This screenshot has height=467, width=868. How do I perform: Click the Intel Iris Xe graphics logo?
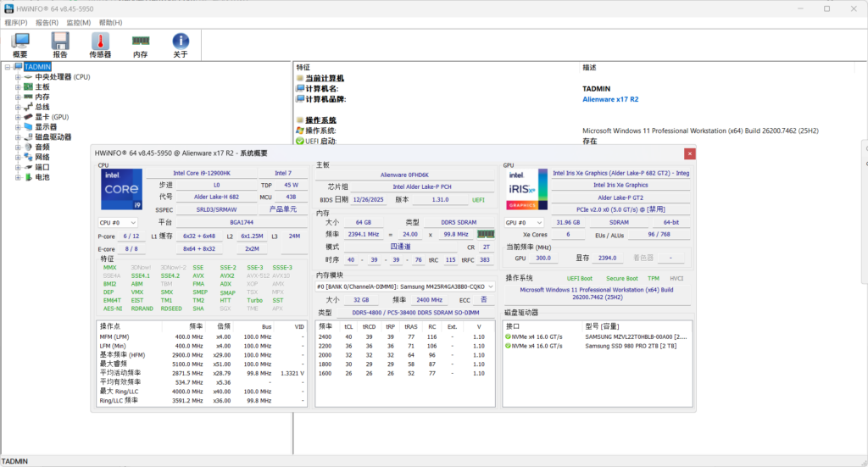527,189
